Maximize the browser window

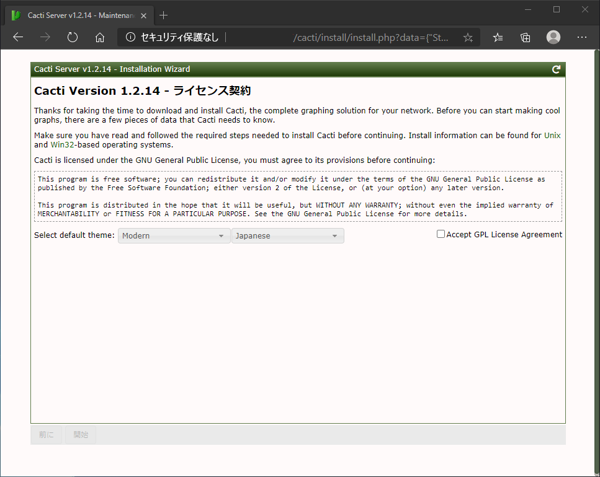coord(556,10)
